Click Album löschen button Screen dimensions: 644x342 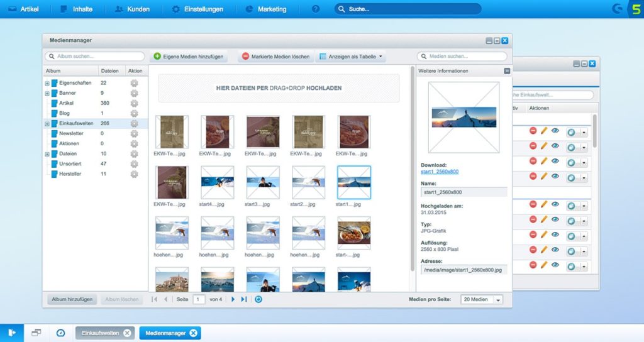121,299
